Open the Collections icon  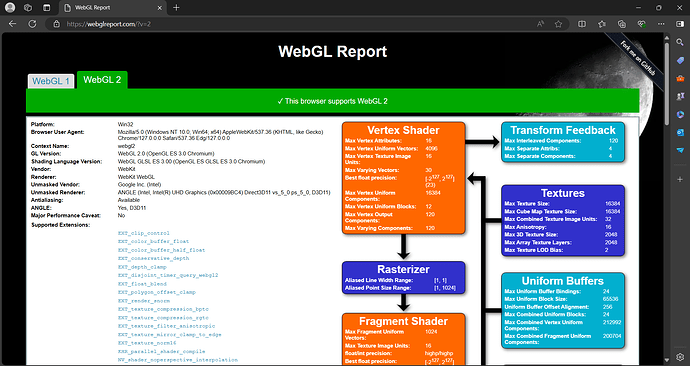(x=621, y=24)
